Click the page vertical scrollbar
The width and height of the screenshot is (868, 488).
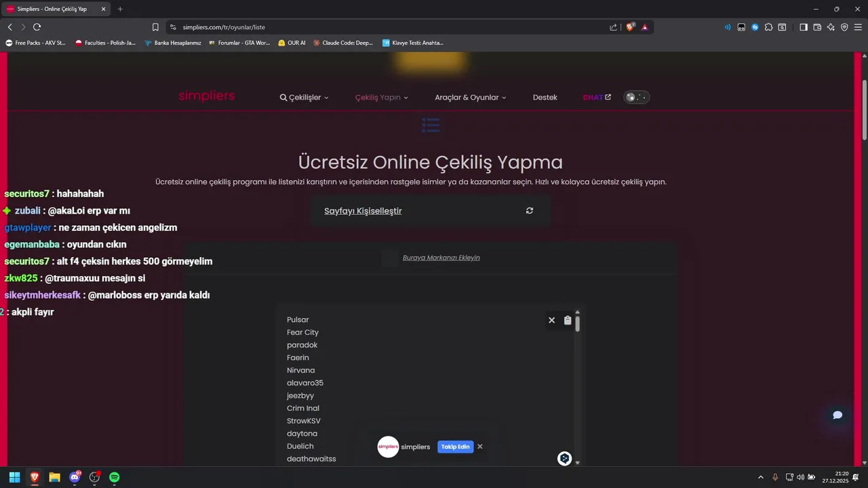864,108
